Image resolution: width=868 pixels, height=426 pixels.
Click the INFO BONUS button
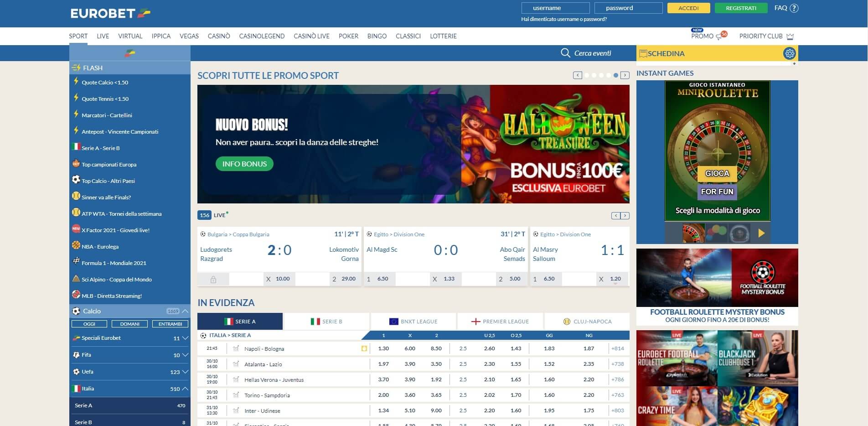[x=244, y=164]
